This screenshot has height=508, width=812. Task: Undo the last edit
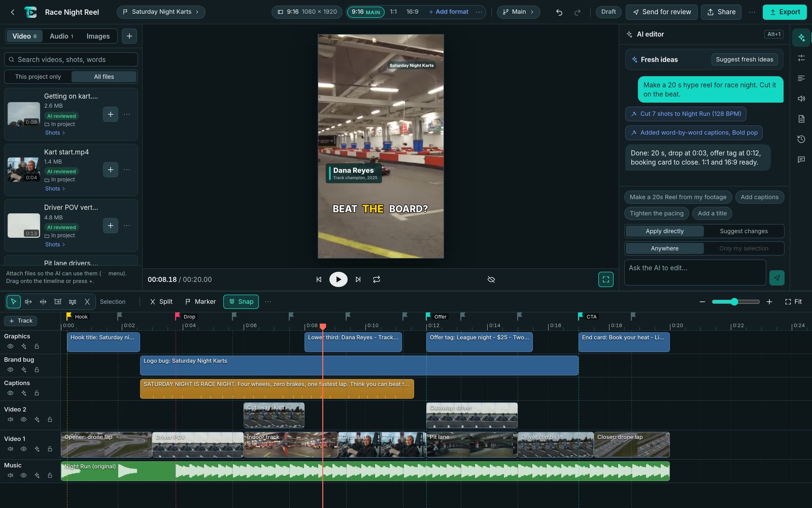click(x=559, y=12)
